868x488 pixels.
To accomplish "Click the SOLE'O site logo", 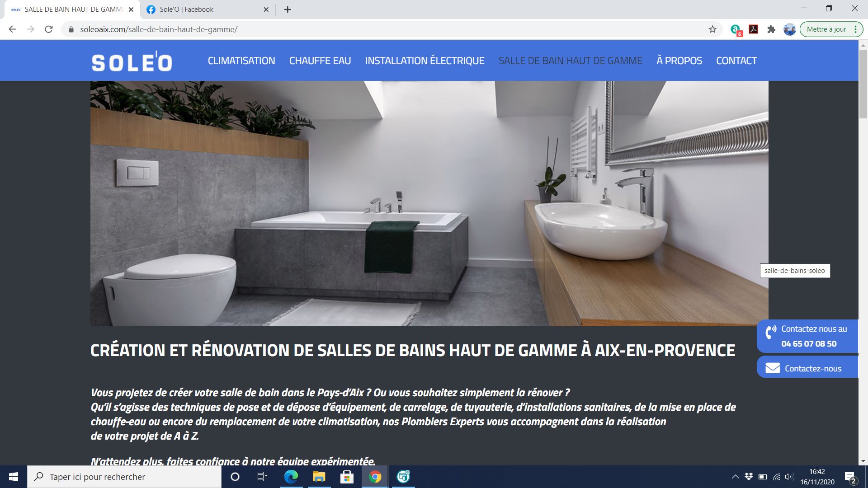I will [x=132, y=61].
